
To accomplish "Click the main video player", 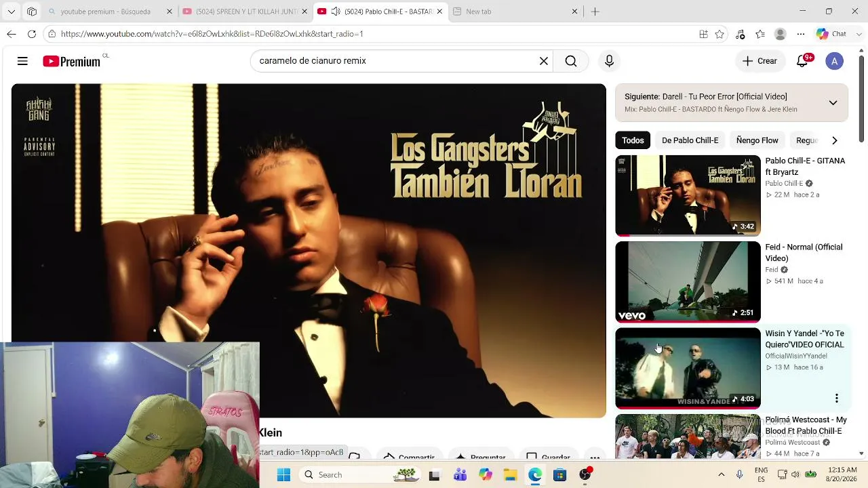I will [x=309, y=251].
